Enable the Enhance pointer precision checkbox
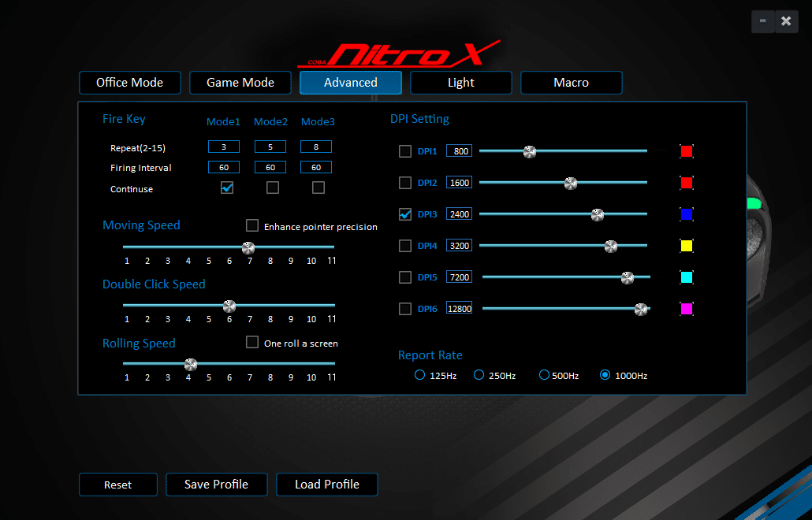812x520 pixels. click(x=252, y=226)
